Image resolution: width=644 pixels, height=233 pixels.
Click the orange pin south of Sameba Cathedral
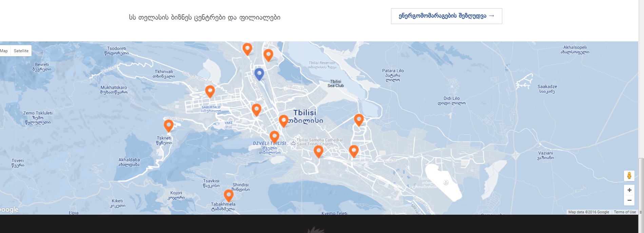[318, 151]
